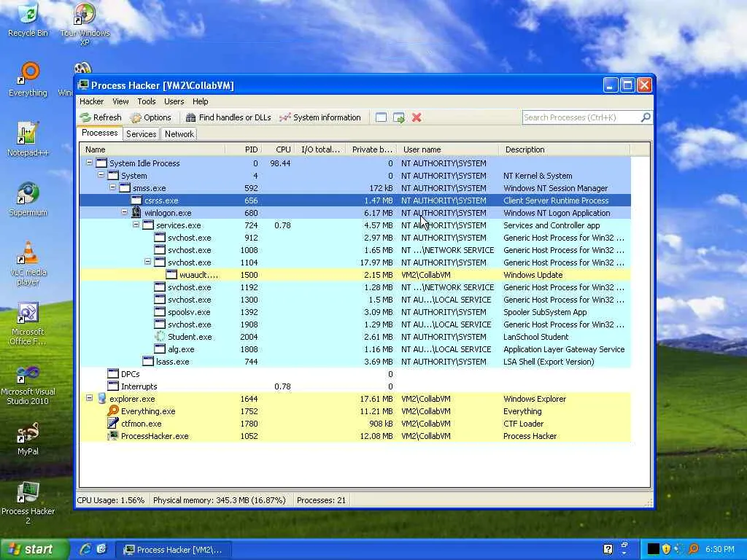The height and width of the screenshot is (560, 747).
Task: Select the Interrupts row
Action: click(355, 386)
